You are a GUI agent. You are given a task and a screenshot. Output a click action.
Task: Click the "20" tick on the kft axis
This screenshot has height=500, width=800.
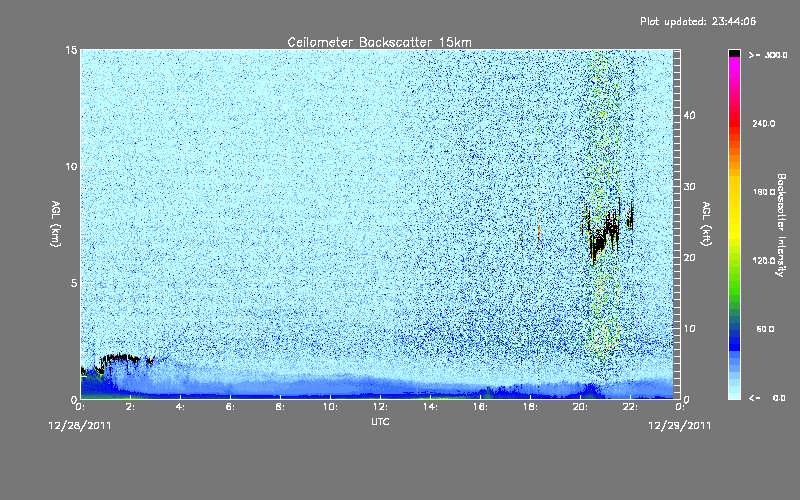point(689,257)
